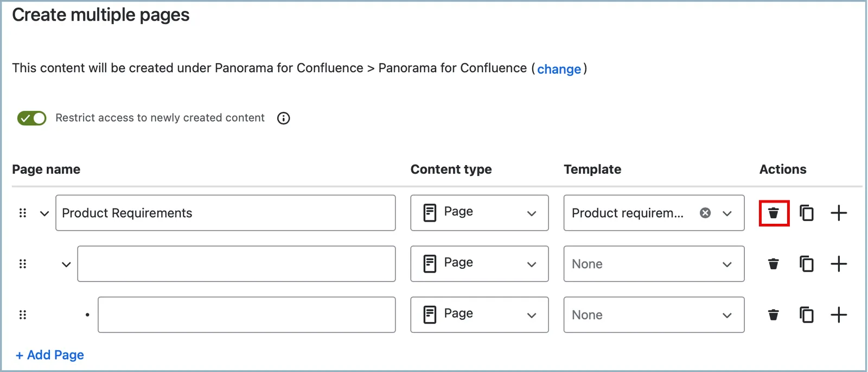Click the empty page name field in middle row
Viewport: 868px width, 372px height.
[237, 264]
